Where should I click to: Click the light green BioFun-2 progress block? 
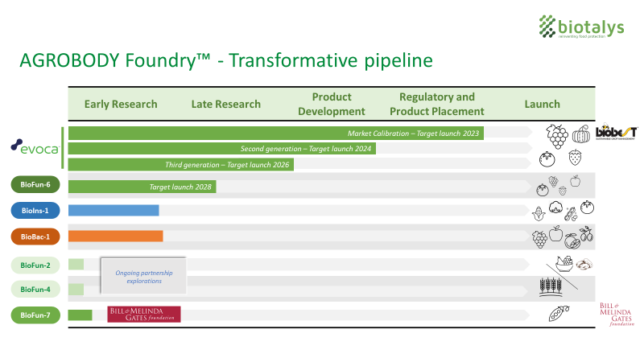[x=76, y=265]
